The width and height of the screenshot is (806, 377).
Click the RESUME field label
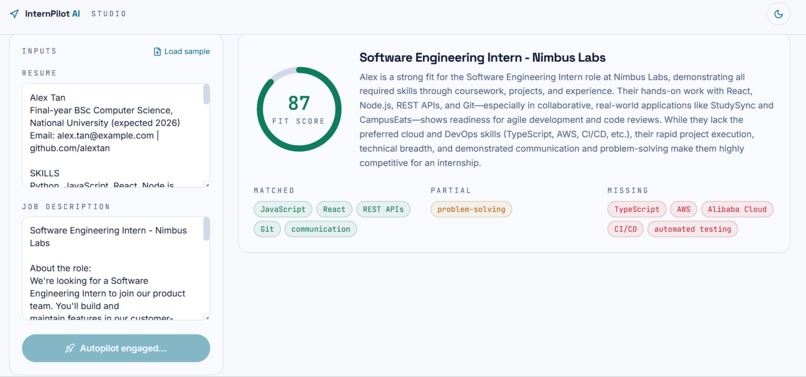[x=39, y=73]
